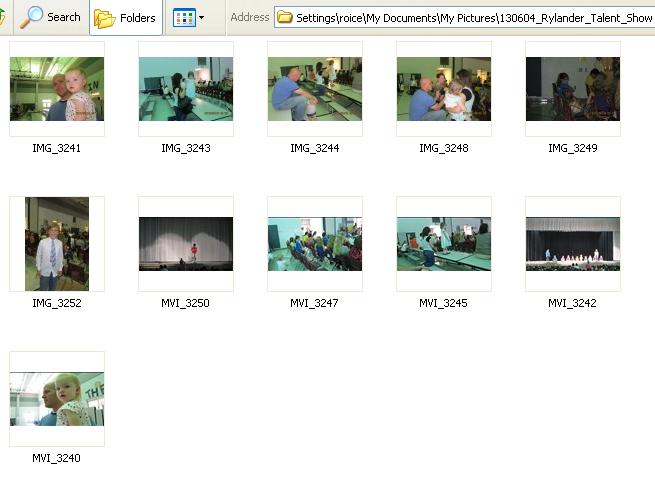Select the IMG_3243 thumbnail
The image size is (655, 490).
186,89
